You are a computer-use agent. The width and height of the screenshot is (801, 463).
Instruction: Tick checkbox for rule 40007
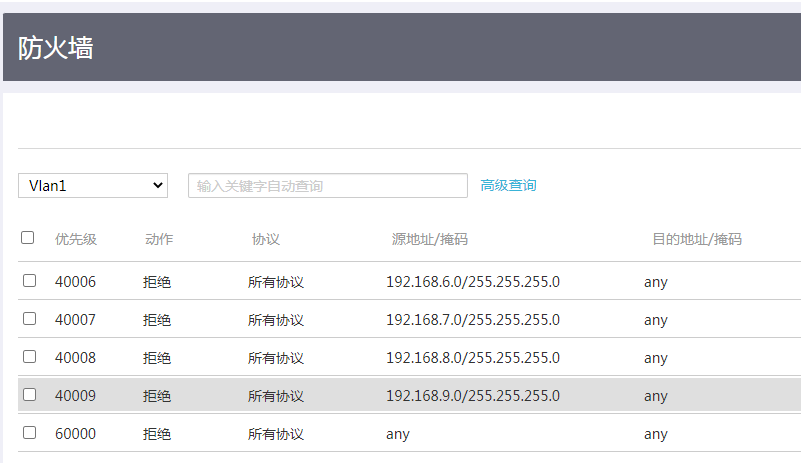point(30,319)
